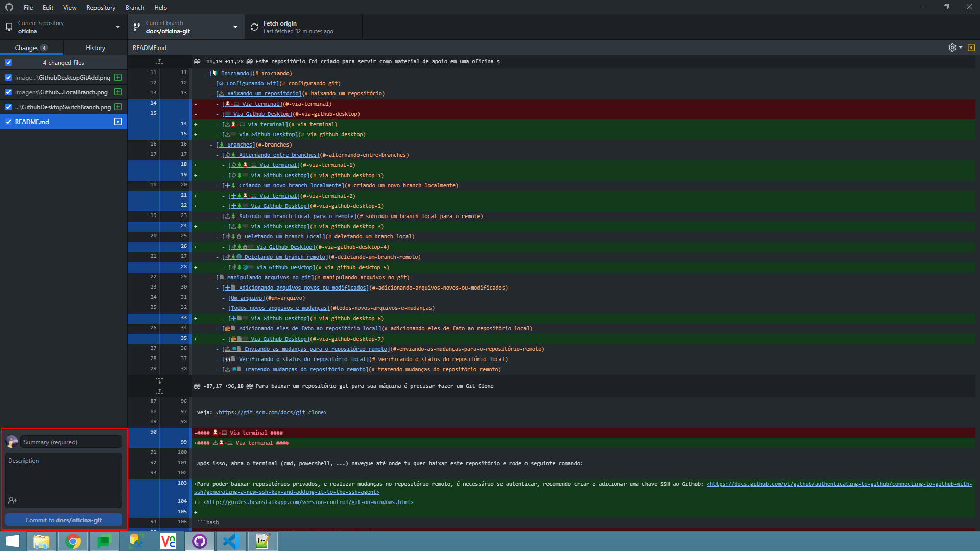Open the beanstalkapp git-on-windows link
This screenshot has width=980, height=551.
pyautogui.click(x=308, y=502)
